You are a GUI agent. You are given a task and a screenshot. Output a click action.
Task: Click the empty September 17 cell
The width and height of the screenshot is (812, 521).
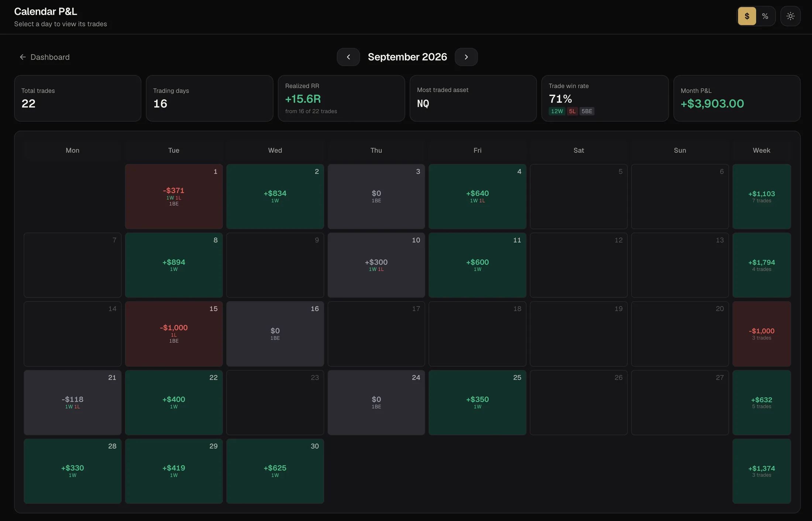pos(376,334)
